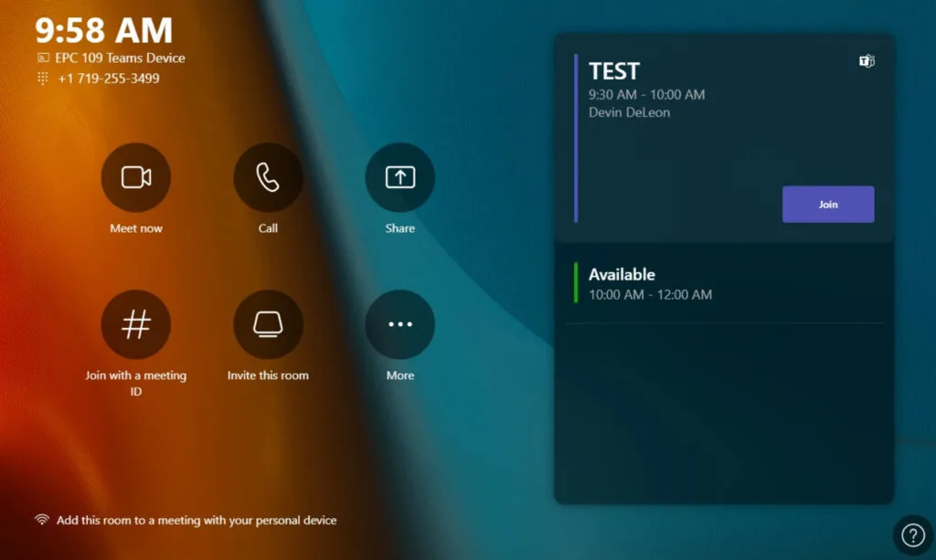Click the Teams logo on the TEST card

tap(867, 61)
